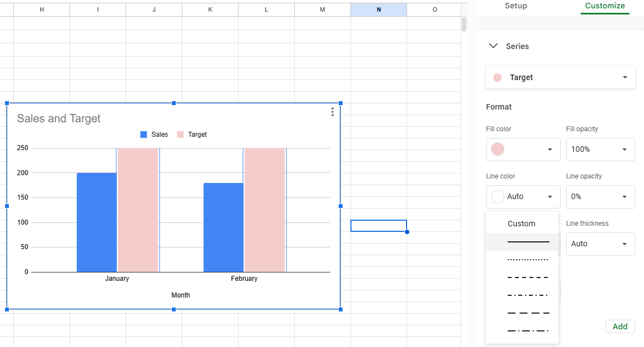Select column N header
644x347 pixels.
click(379, 9)
